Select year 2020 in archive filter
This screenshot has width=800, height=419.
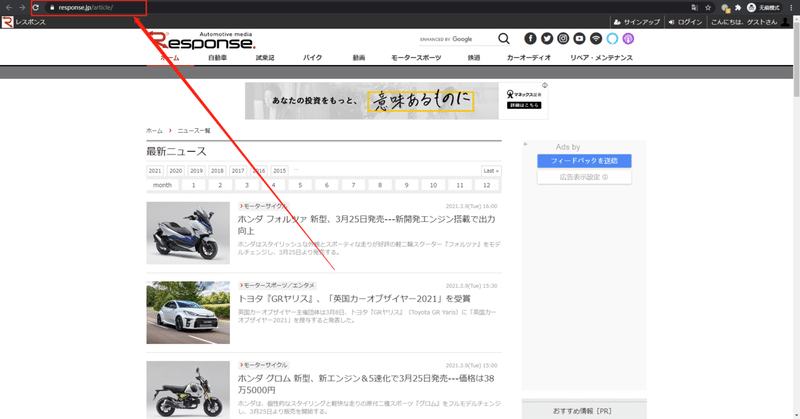pyautogui.click(x=176, y=171)
